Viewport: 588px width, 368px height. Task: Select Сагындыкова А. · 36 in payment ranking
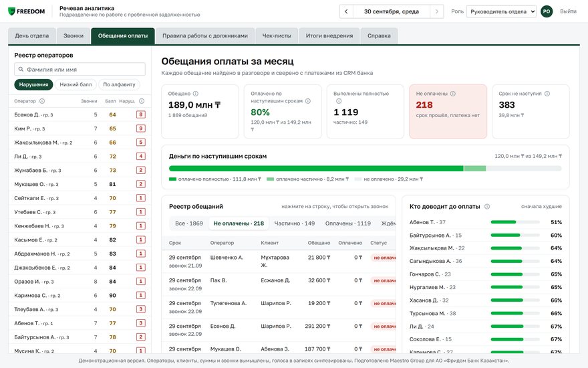(x=485, y=261)
